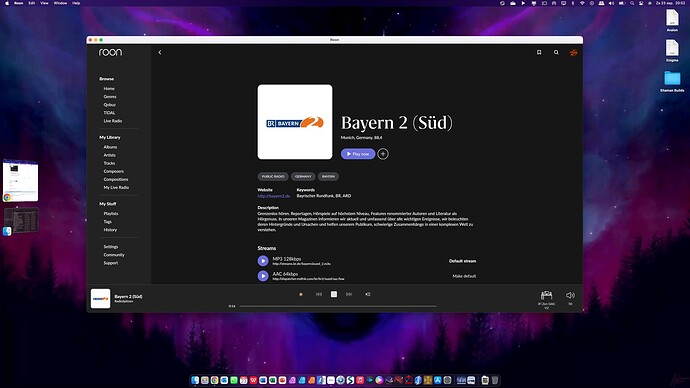Select the Finder Stage Manager window thumbnail
The width and height of the screenshot is (690, 388).
coord(21,221)
